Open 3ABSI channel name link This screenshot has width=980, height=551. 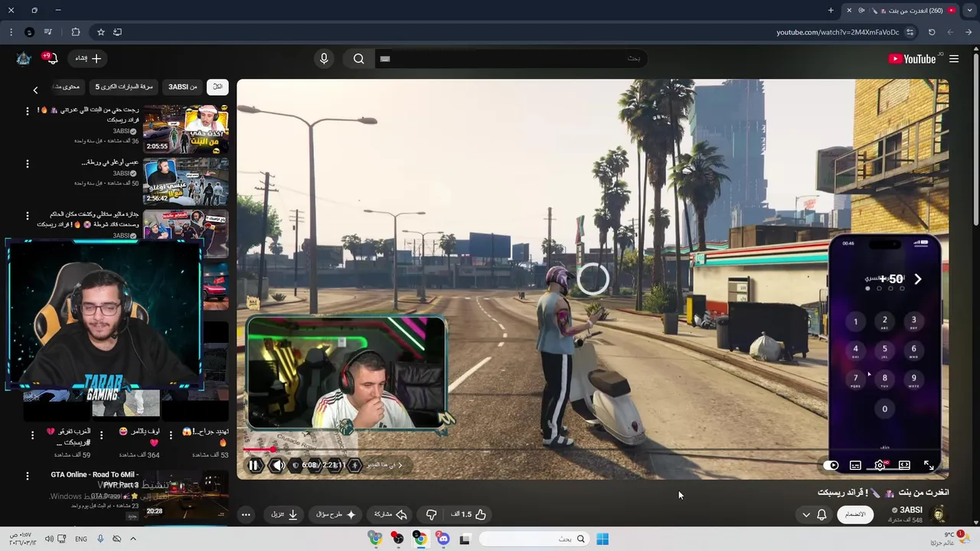pyautogui.click(x=910, y=510)
